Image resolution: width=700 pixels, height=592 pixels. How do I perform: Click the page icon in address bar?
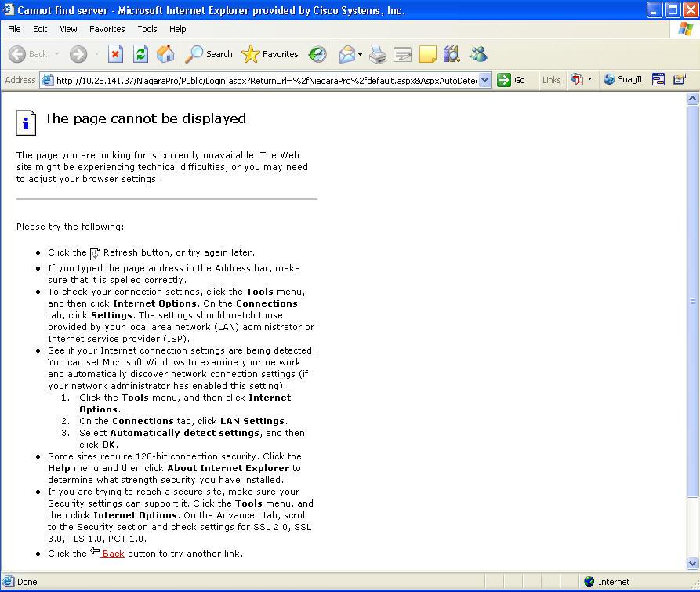[47, 80]
